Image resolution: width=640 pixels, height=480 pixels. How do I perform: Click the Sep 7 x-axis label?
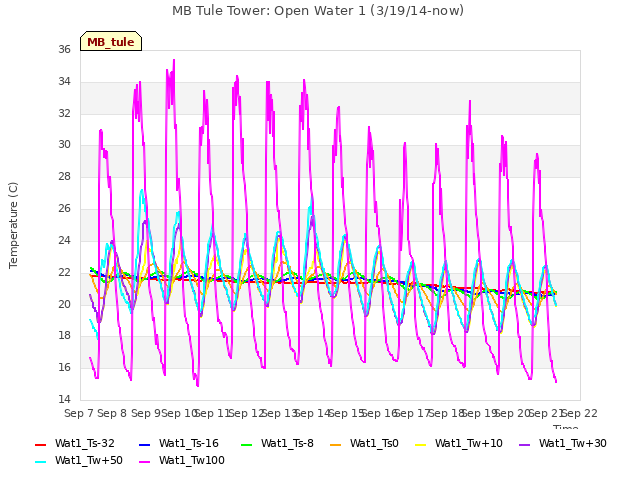[x=79, y=413]
